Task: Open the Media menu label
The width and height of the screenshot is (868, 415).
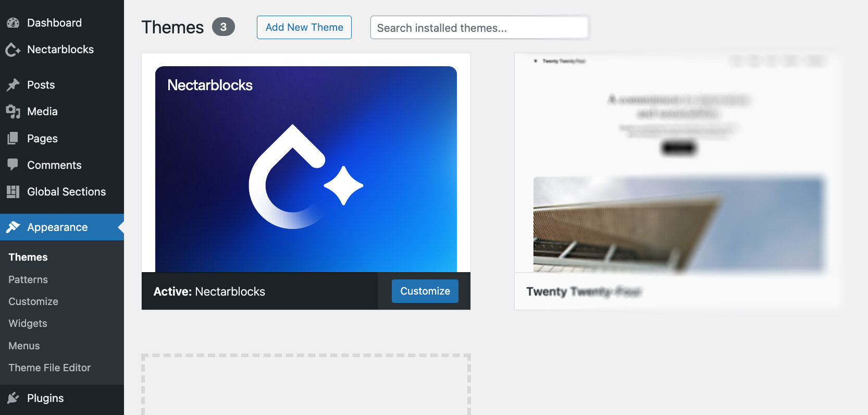Action: (42, 112)
